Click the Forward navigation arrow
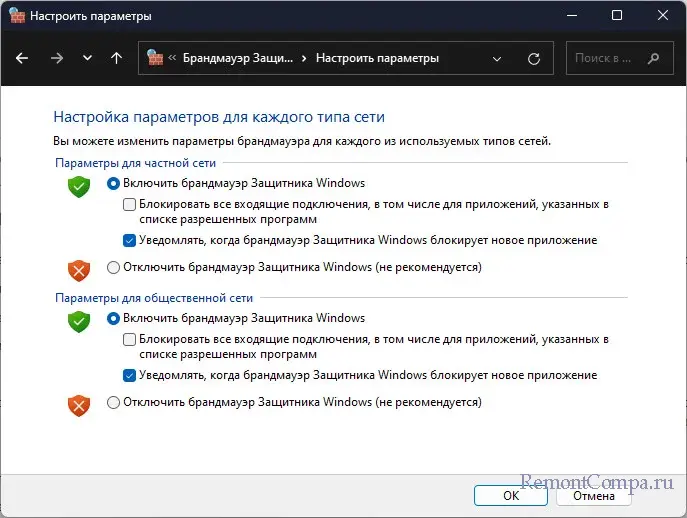Image resolution: width=687 pixels, height=518 pixels. [x=56, y=58]
